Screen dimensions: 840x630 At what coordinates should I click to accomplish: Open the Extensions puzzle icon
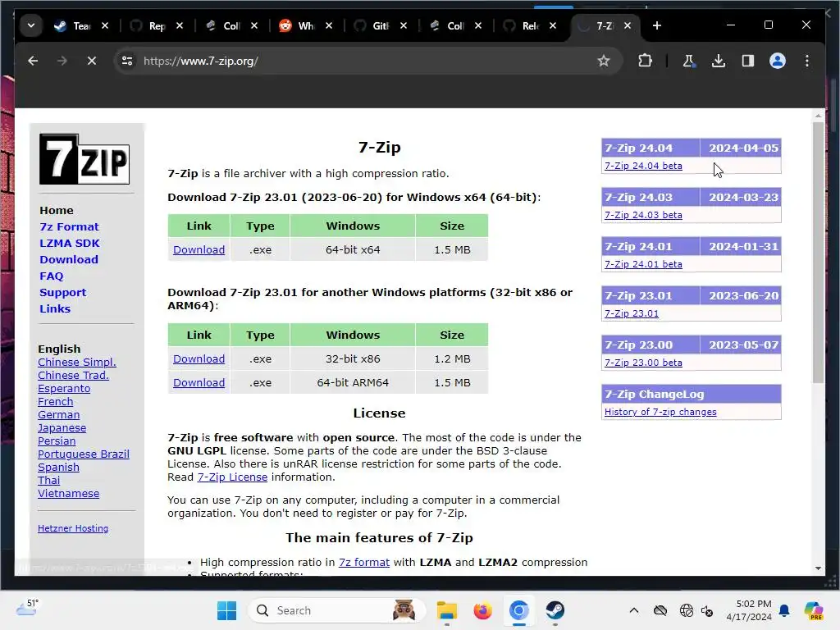point(645,61)
